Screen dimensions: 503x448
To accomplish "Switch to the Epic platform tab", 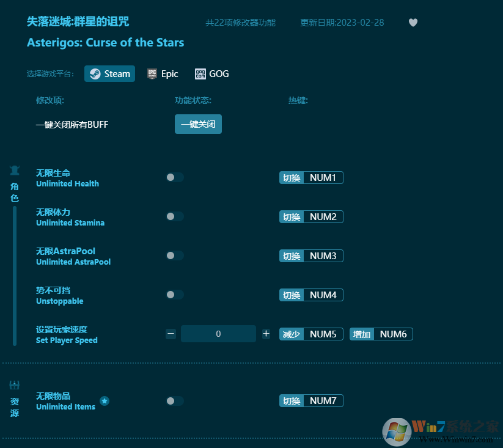I will [163, 74].
